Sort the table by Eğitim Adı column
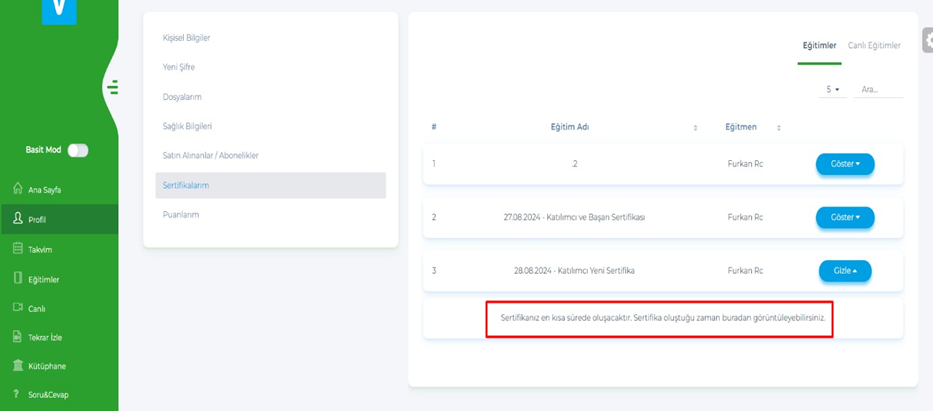The height and width of the screenshot is (411, 933). point(695,128)
